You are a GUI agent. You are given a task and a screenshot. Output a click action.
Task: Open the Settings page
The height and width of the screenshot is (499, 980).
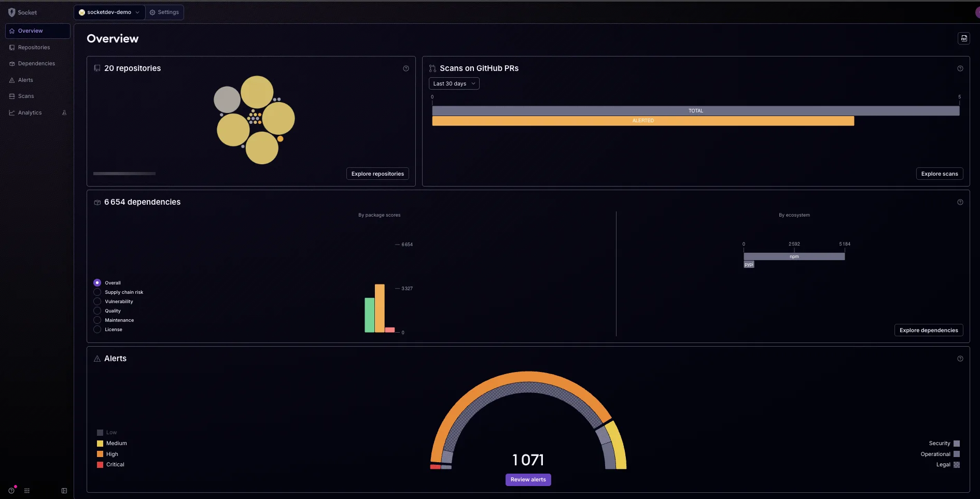coord(164,12)
